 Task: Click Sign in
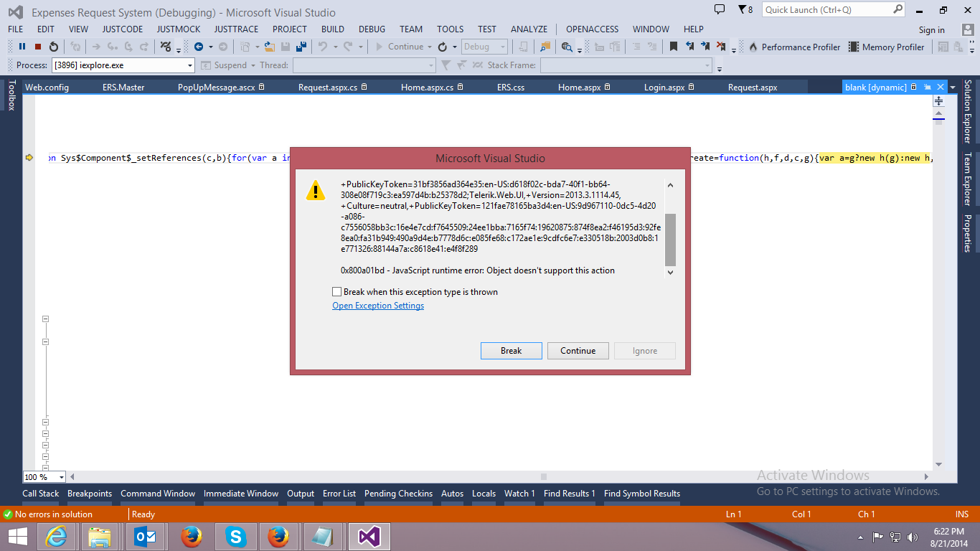932,30
